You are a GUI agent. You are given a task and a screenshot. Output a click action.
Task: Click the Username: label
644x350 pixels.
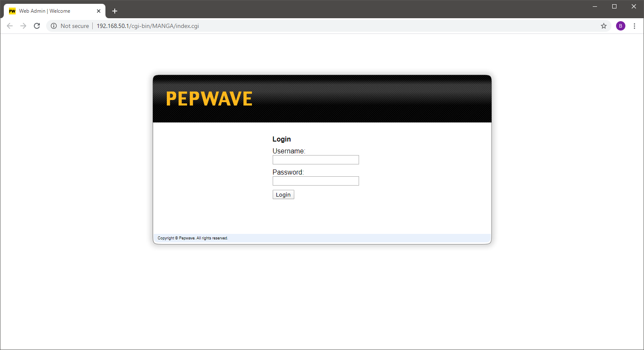tap(289, 151)
